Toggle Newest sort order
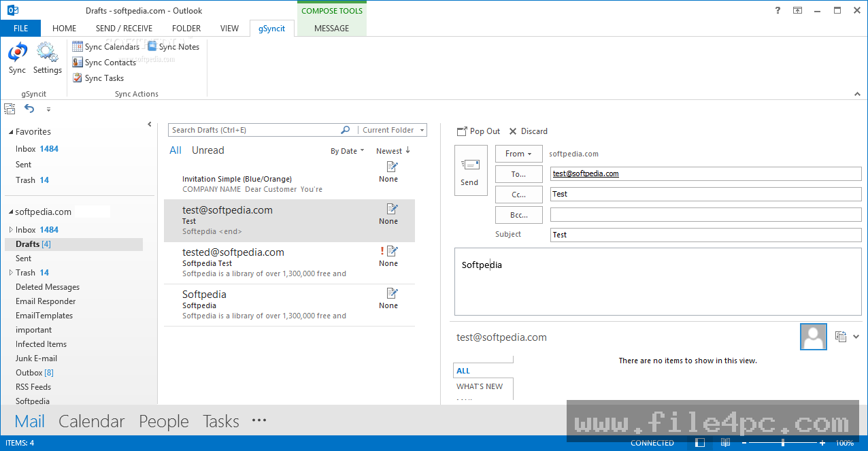 393,151
